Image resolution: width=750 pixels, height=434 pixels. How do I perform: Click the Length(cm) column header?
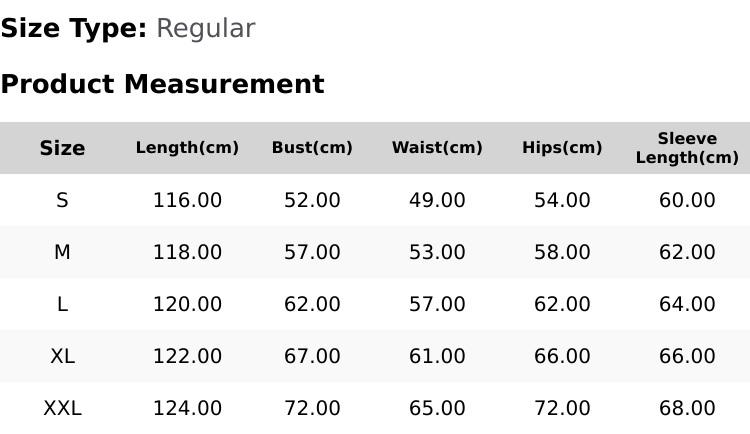[x=187, y=147]
